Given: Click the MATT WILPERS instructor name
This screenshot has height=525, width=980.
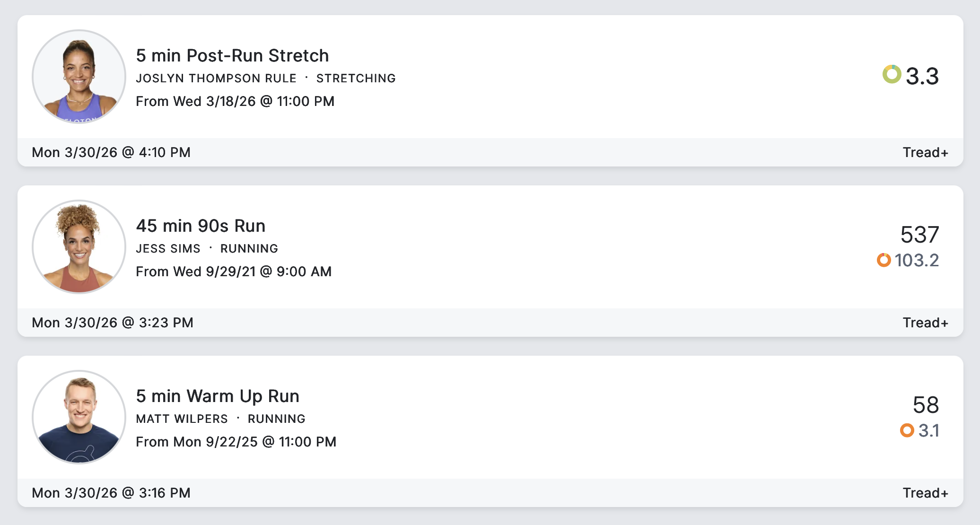Looking at the screenshot, I should (x=182, y=419).
